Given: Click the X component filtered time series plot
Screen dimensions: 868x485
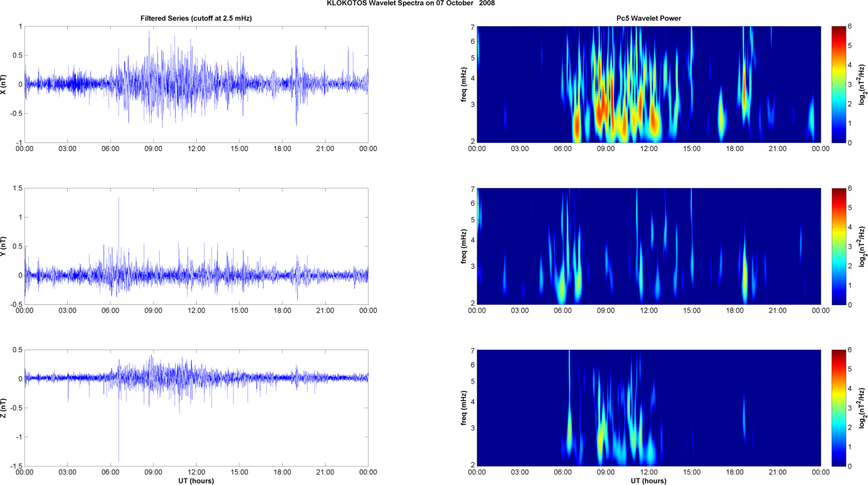Looking at the screenshot, I should pos(196,84).
